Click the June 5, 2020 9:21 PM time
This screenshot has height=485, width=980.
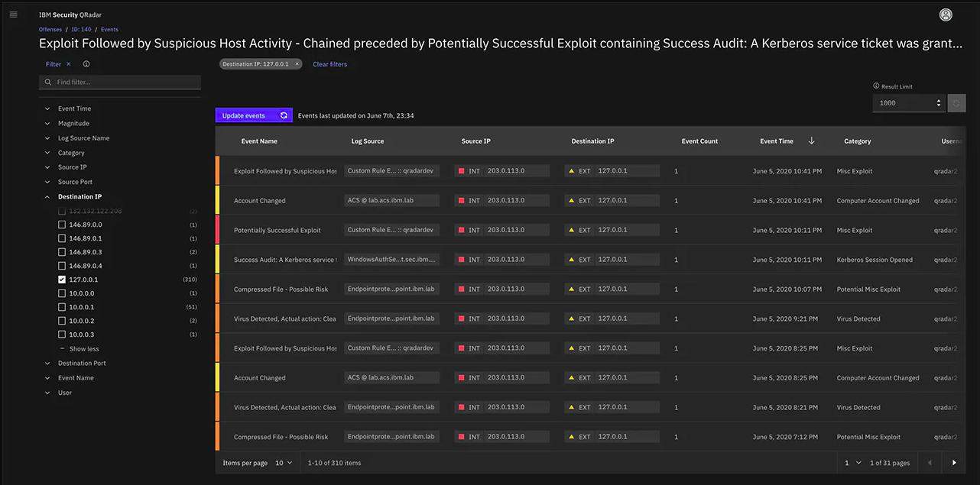click(x=786, y=318)
